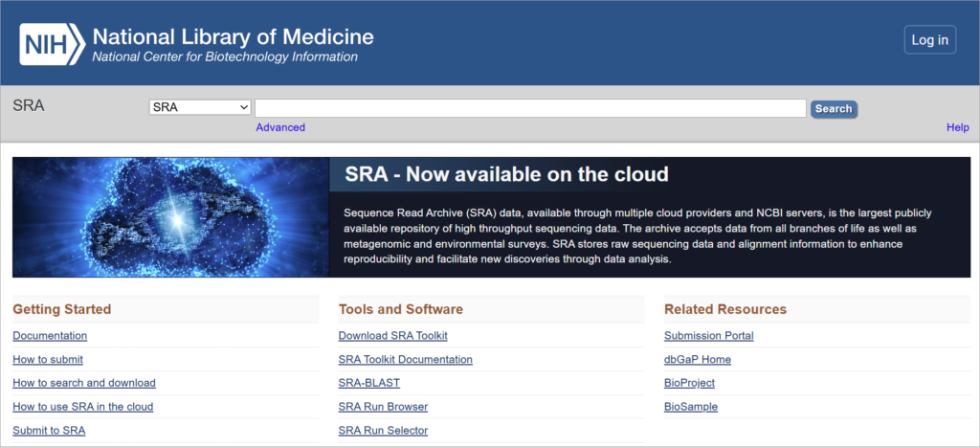Viewport: 980px width, 447px height.
Task: Open How to use SRA in the cloud
Action: coord(83,407)
